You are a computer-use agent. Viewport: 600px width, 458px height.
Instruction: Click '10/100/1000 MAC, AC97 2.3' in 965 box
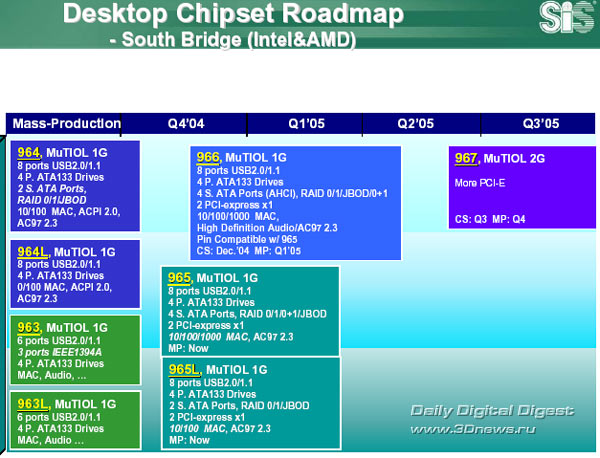tap(231, 337)
